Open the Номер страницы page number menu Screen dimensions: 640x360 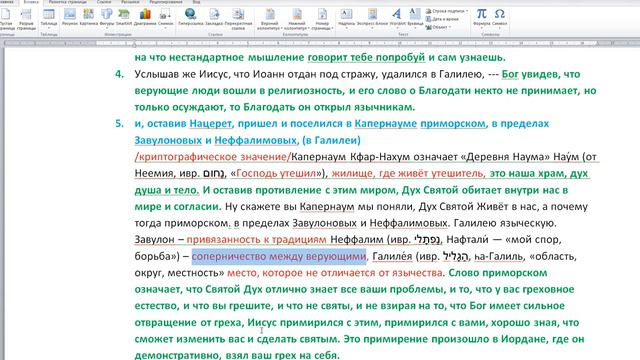coord(322,19)
